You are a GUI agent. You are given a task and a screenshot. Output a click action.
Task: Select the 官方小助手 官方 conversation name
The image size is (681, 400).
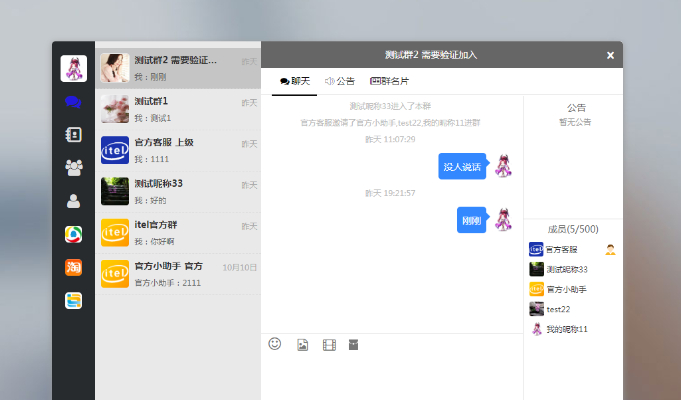coord(169,266)
